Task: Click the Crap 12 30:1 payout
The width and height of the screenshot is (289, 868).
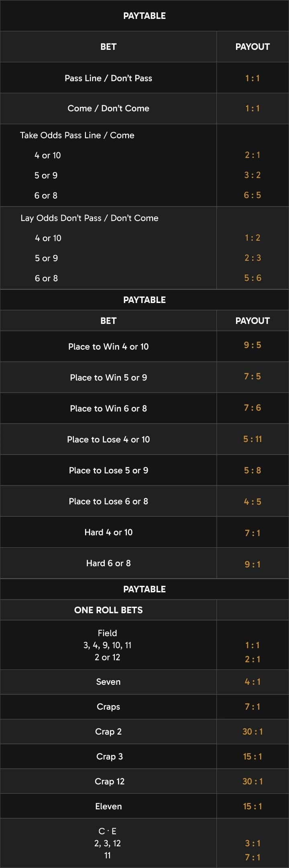Action: [x=252, y=781]
